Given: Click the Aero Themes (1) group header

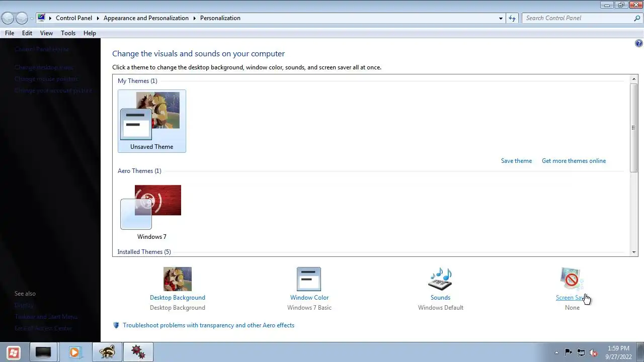Looking at the screenshot, I should point(139,171).
